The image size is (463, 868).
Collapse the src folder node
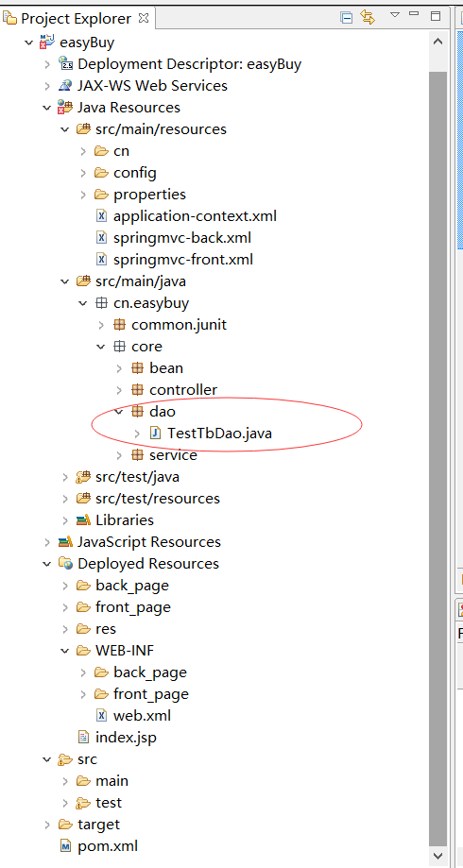(x=47, y=759)
